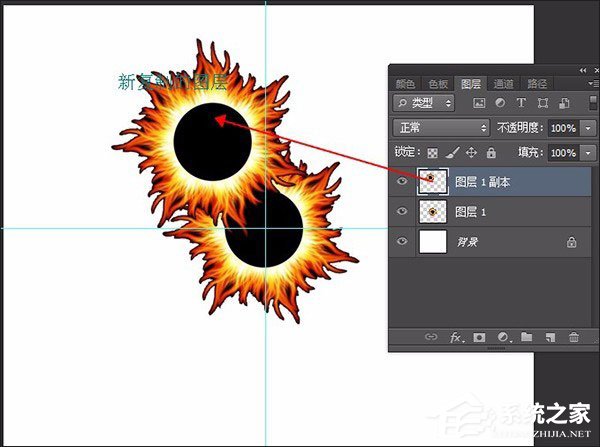Select the 图层 1 副本 thumbnail
The image size is (600, 447).
[433, 181]
